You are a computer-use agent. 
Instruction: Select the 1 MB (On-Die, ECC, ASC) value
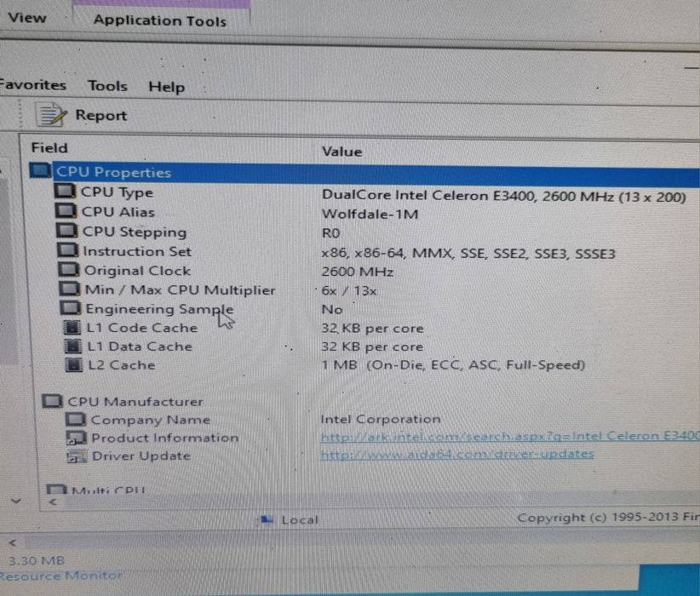pyautogui.click(x=453, y=365)
